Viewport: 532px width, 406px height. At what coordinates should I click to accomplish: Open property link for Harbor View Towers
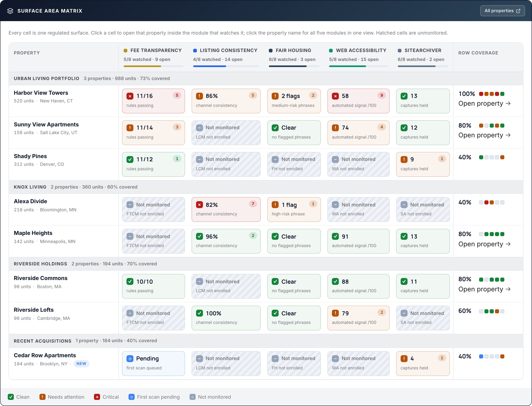coord(484,104)
